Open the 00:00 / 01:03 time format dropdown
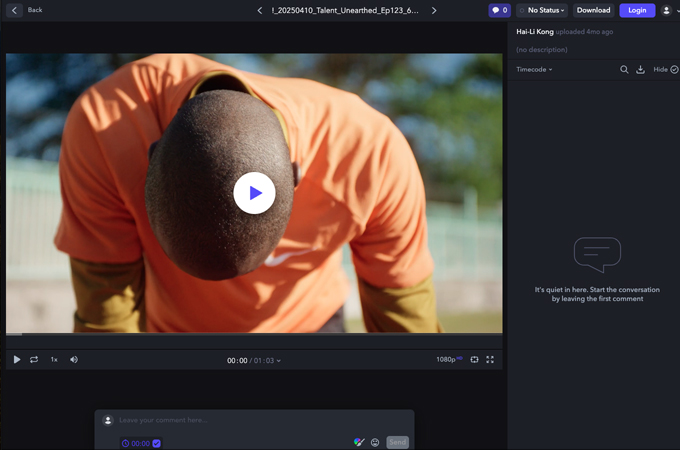Image resolution: width=680 pixels, height=450 pixels. 254,360
